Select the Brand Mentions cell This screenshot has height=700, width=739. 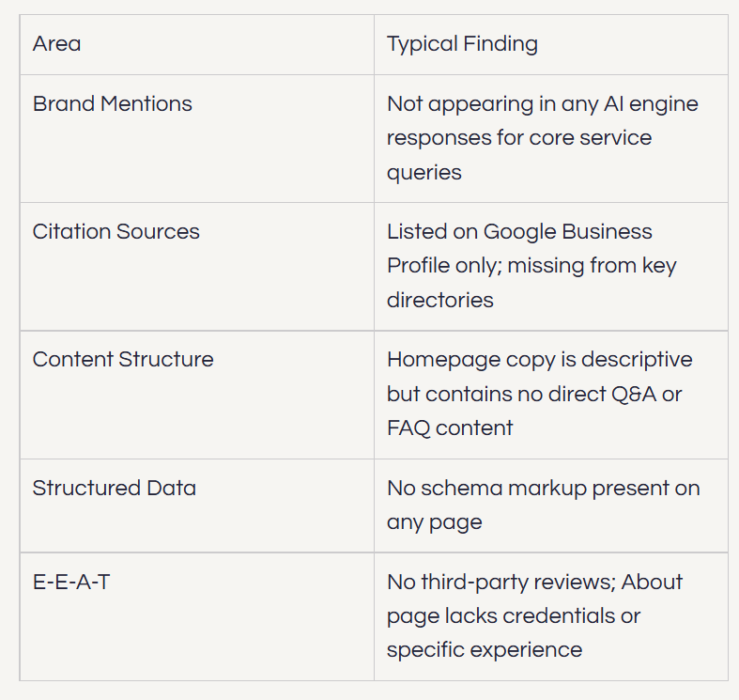click(197, 139)
